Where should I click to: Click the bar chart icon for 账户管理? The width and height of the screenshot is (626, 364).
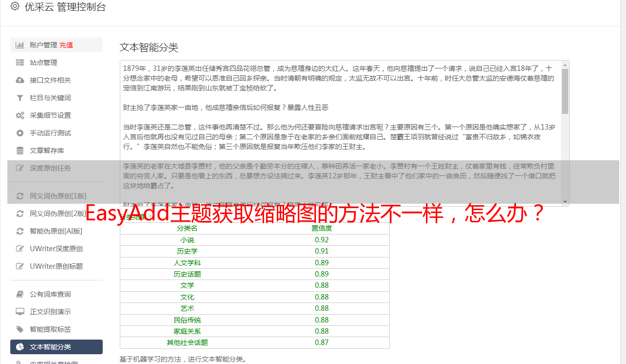(20, 45)
